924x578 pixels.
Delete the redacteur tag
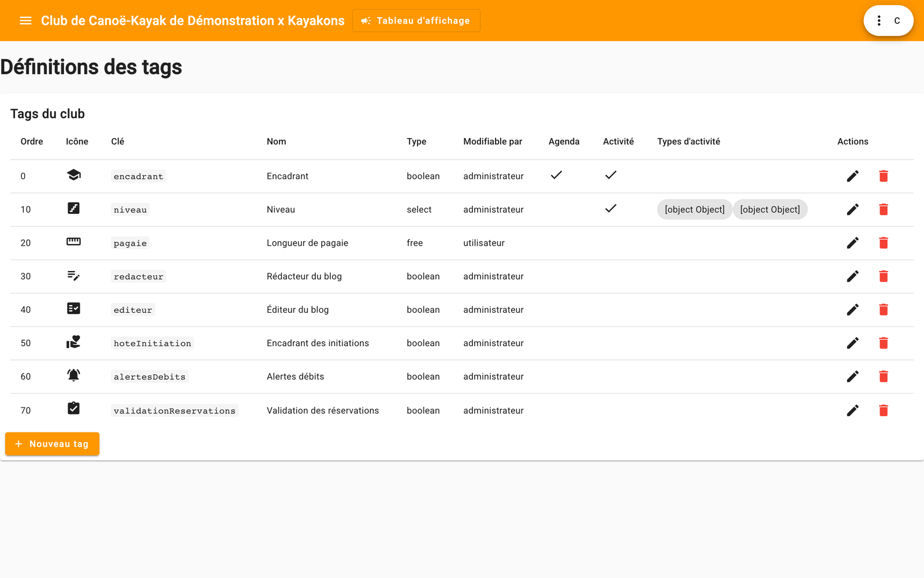tap(884, 276)
